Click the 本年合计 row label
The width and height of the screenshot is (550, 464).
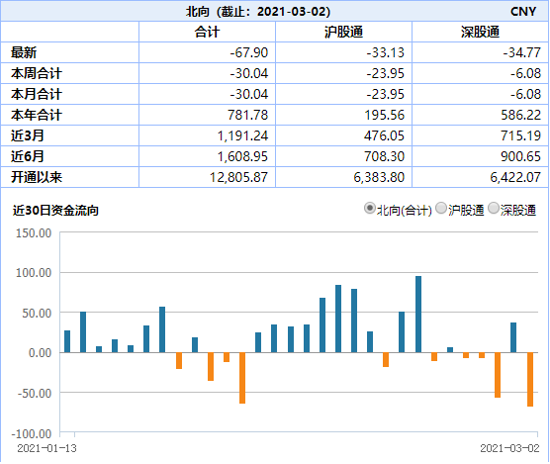(36, 115)
